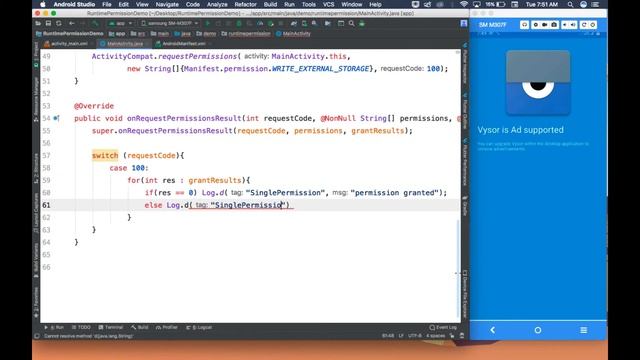
Task: Click the Back navigation arrow in toolbar
Action: [x=71, y=24]
